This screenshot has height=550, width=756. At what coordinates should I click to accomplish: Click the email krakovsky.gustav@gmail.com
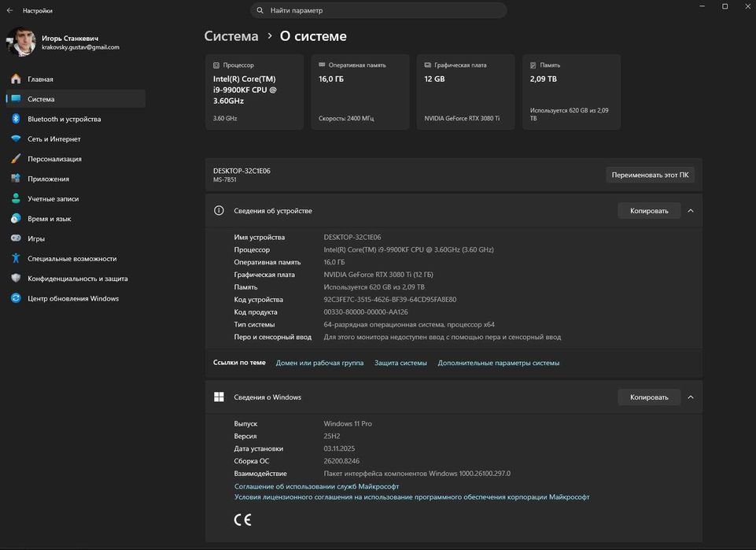click(80, 47)
